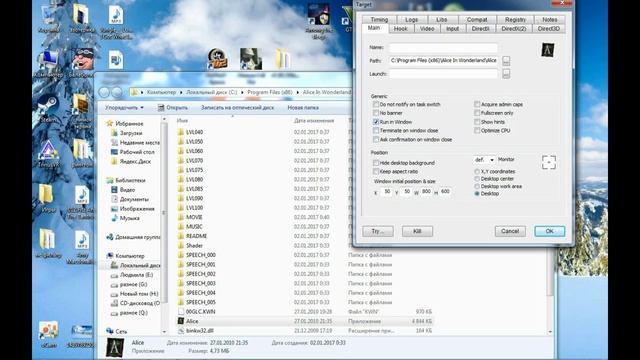
Task: Expand the breadcrumb arrow after Program Files (x86)
Action: coord(298,92)
